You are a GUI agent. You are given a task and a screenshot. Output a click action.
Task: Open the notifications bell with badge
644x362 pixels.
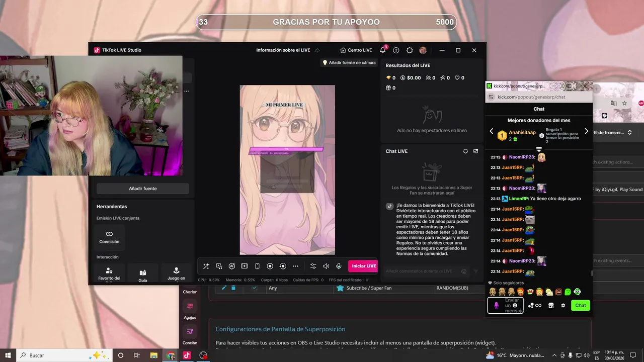pyautogui.click(x=383, y=50)
